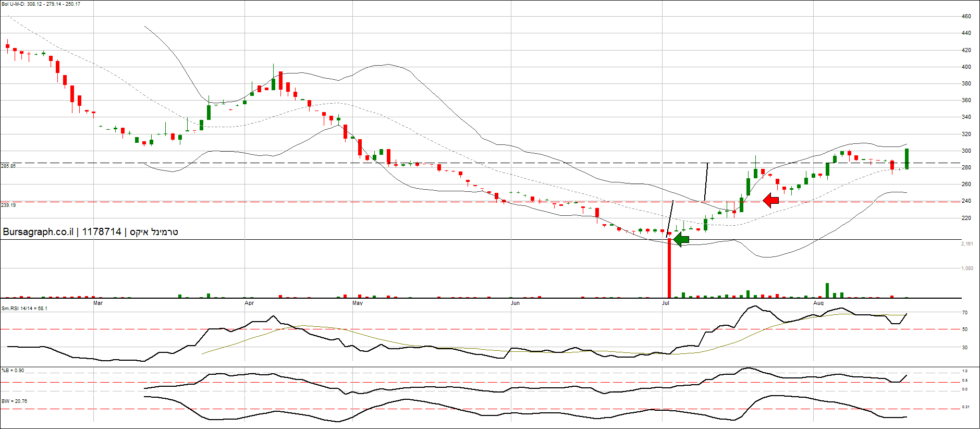The width and height of the screenshot is (980, 429).
Task: Click the tall red volume spike in July
Action: [x=669, y=268]
